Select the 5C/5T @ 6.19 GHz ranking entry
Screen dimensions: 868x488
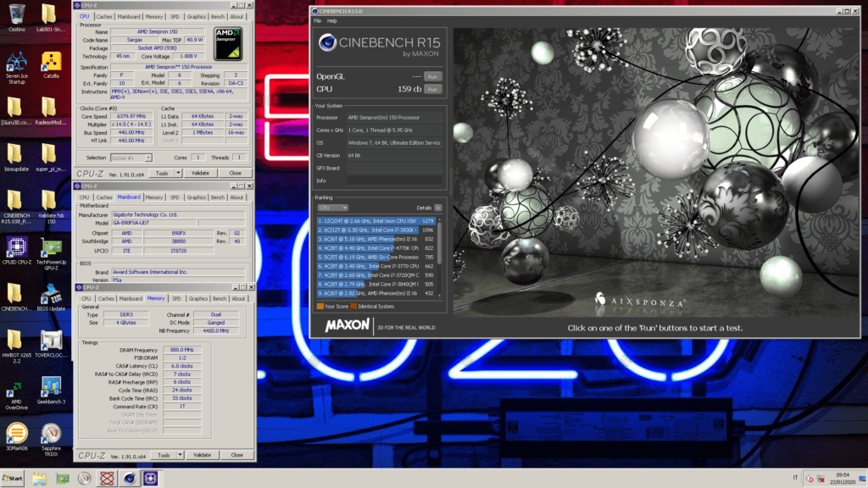[376, 258]
